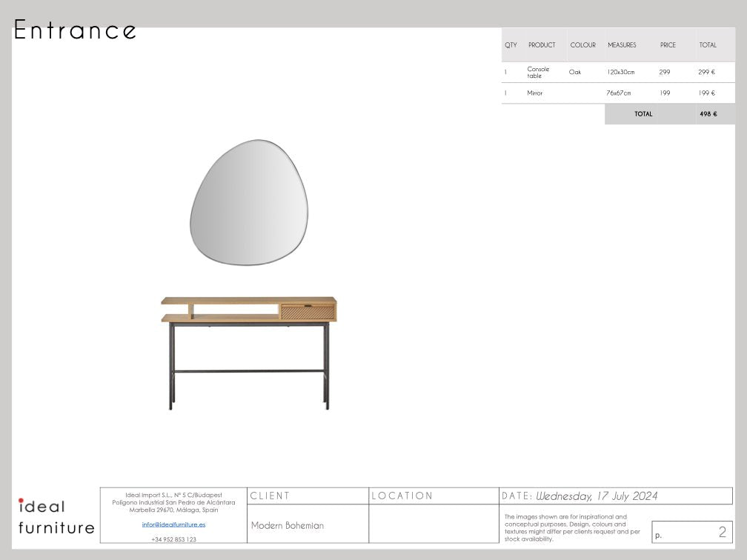This screenshot has height=560, width=747.
Task: Select the 120x30cm measures cell
Action: [x=620, y=73]
